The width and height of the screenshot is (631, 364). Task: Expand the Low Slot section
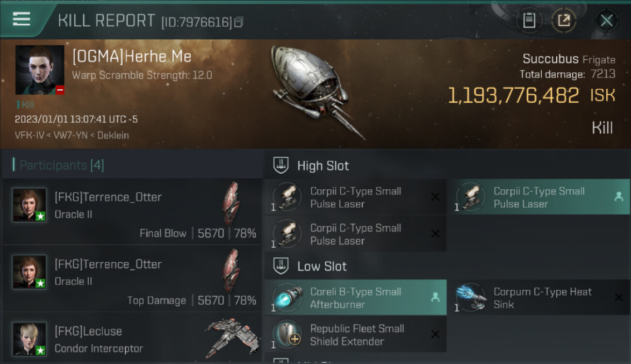pyautogui.click(x=322, y=266)
